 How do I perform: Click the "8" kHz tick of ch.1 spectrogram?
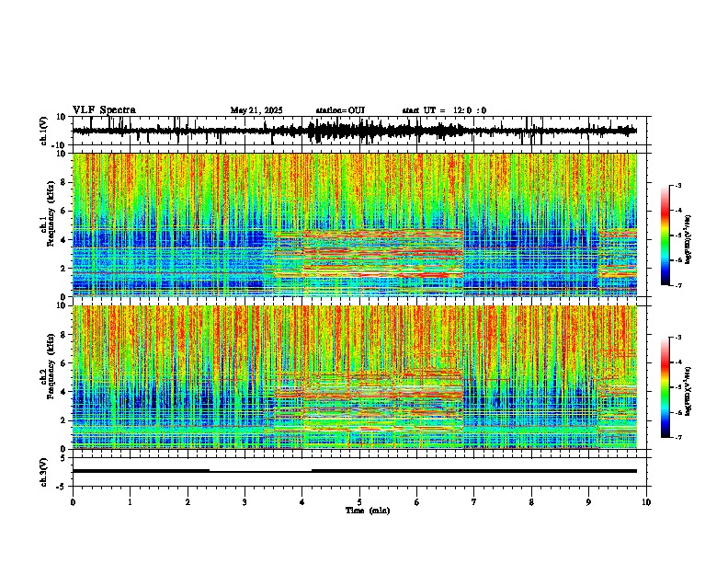coord(64,182)
